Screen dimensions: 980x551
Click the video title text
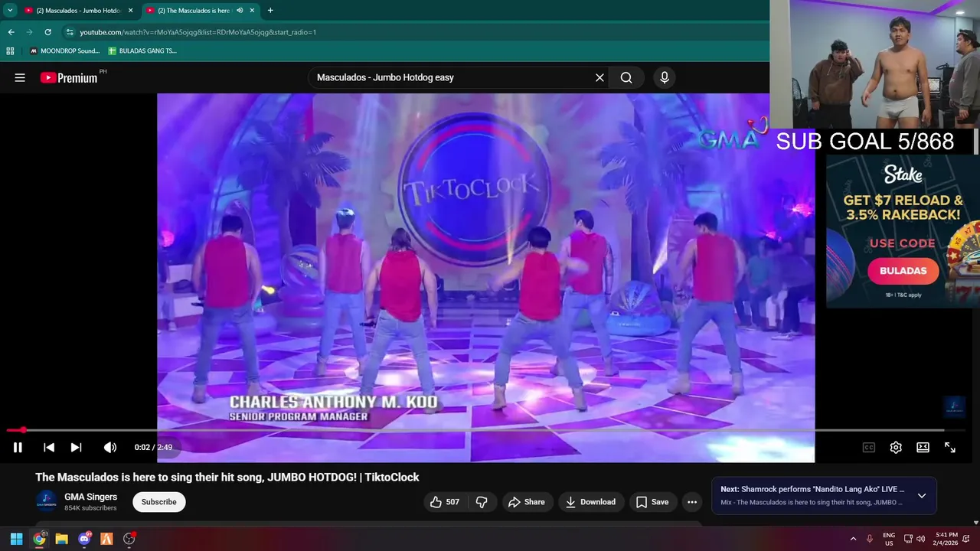(x=227, y=477)
